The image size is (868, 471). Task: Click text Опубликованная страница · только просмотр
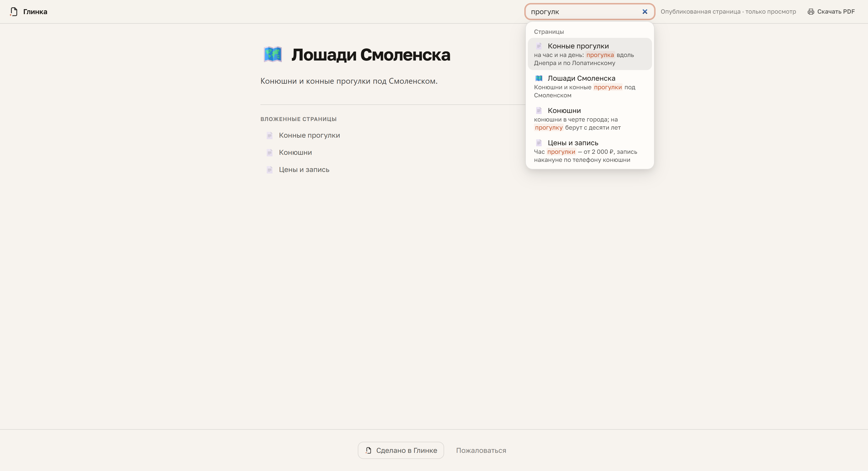[x=728, y=12]
